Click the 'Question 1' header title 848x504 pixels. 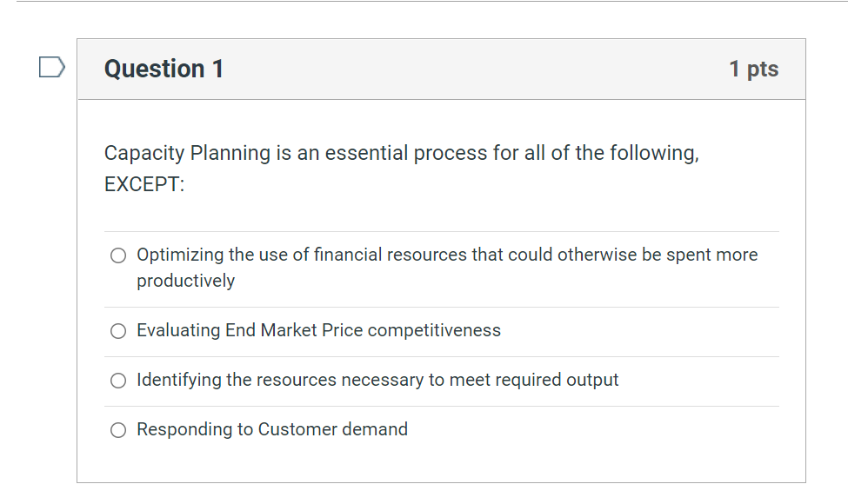[x=164, y=69]
